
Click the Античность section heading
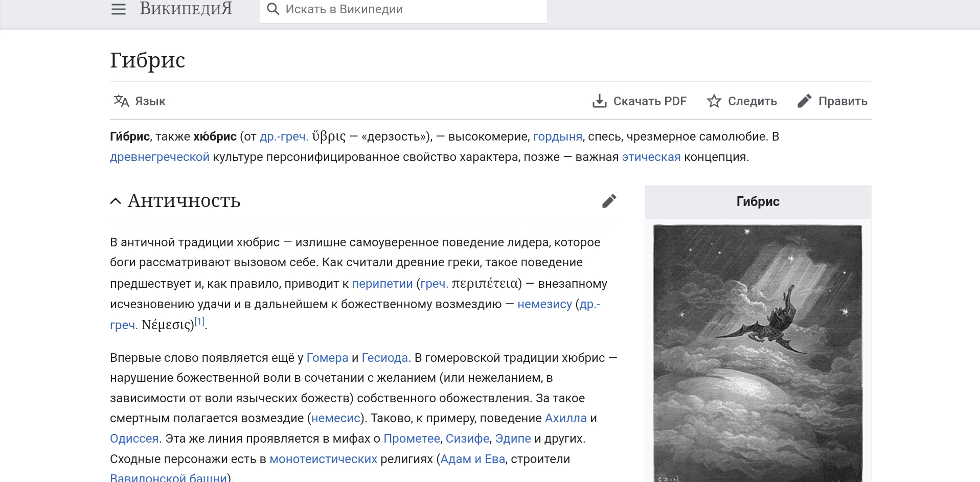[x=184, y=201]
